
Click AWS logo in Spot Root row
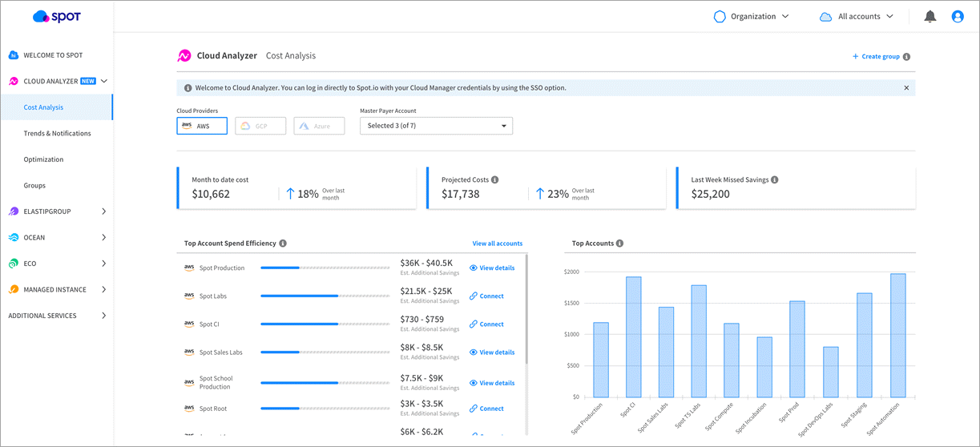click(x=189, y=408)
